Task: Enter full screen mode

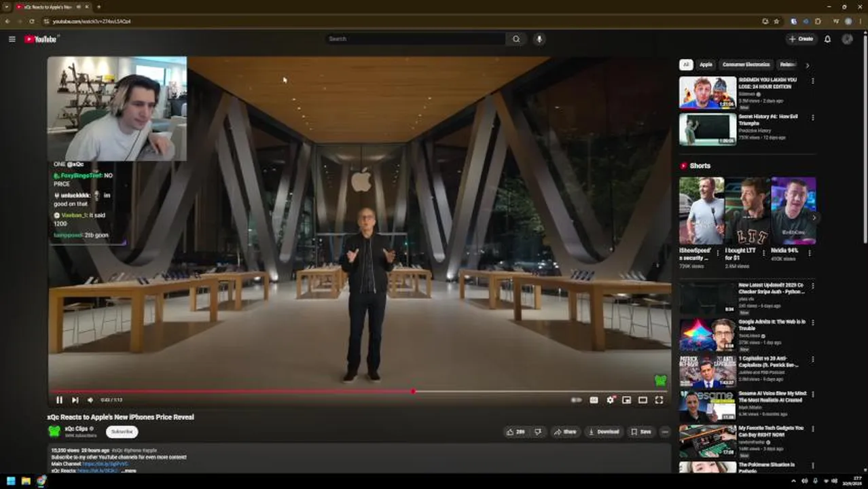Action: 659,400
